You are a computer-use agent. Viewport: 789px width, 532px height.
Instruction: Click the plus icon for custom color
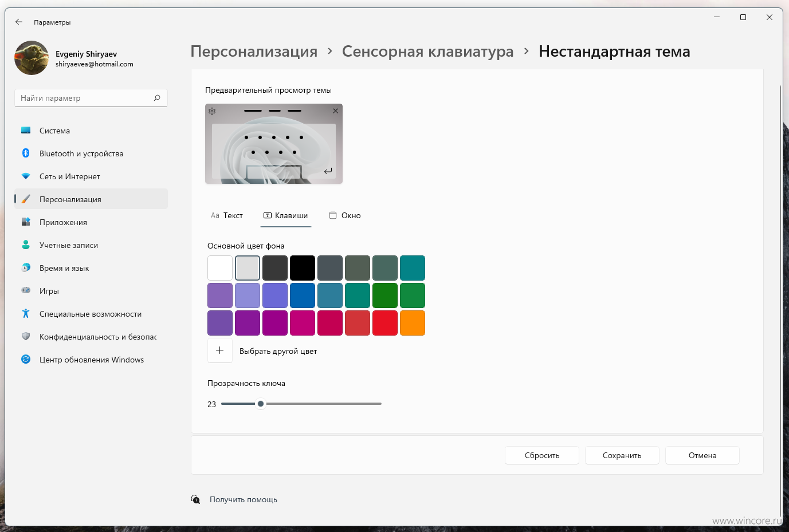220,350
